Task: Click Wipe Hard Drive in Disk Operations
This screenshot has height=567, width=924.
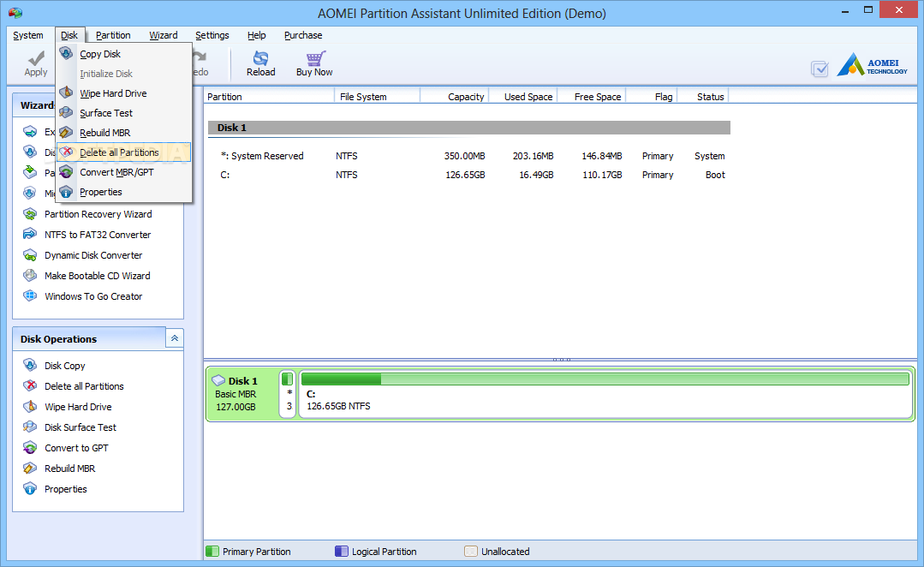Action: 78,407
